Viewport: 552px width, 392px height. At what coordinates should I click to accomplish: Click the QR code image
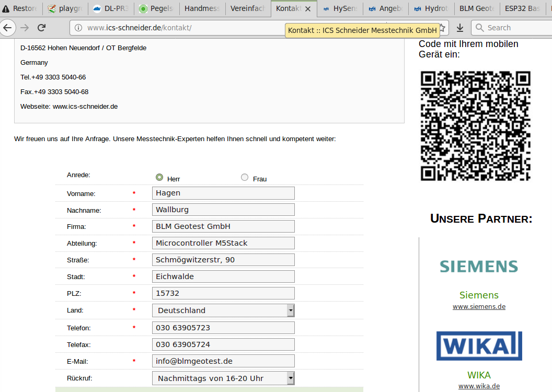point(476,125)
